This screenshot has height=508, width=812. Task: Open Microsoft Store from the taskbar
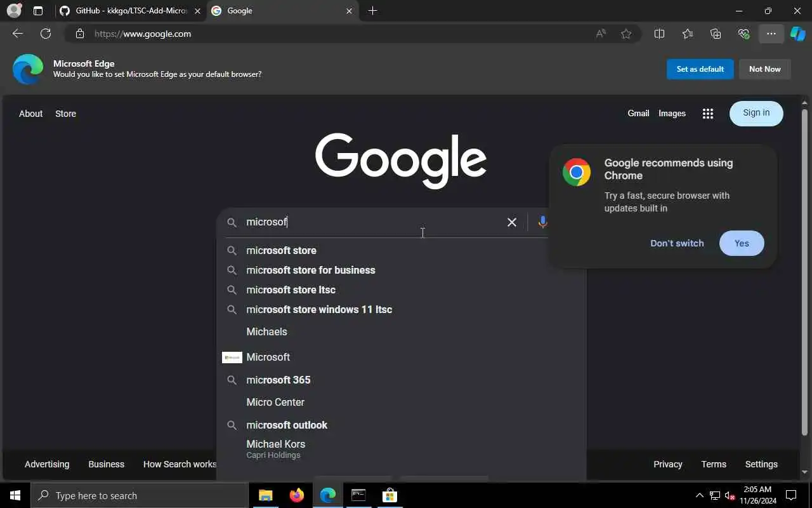(x=390, y=495)
